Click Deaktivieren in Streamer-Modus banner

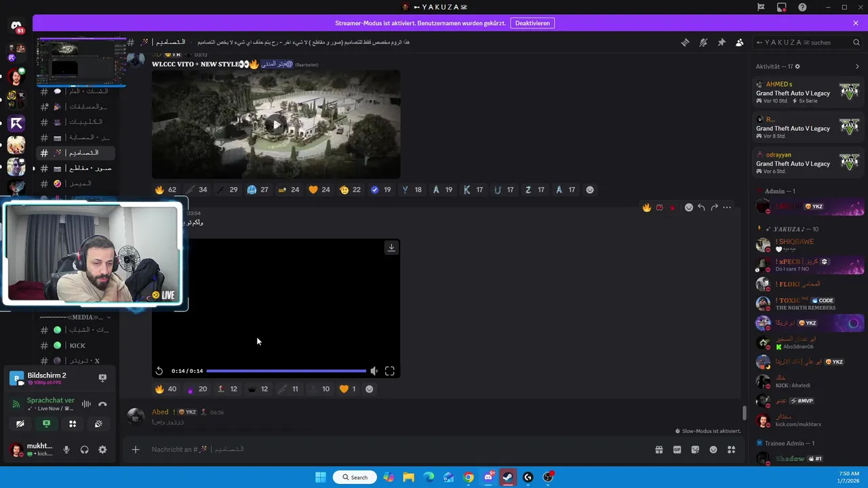pyautogui.click(x=532, y=23)
